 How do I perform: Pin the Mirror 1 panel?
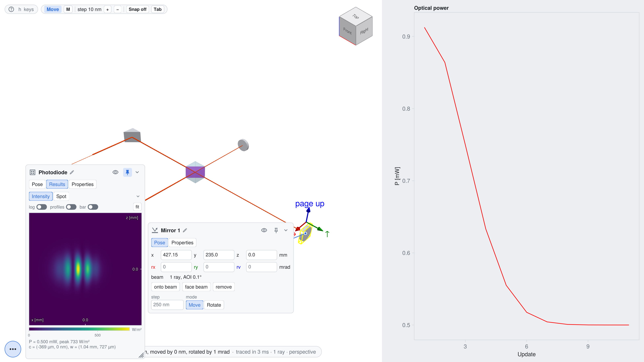(x=276, y=230)
